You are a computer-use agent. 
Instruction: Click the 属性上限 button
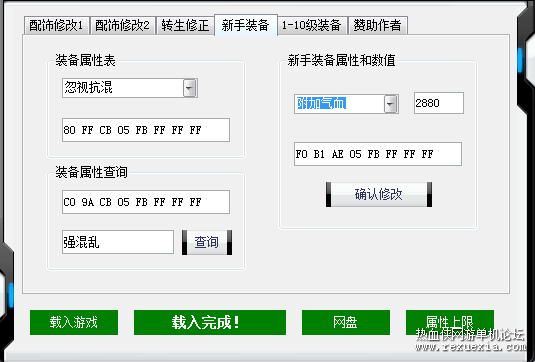(450, 322)
